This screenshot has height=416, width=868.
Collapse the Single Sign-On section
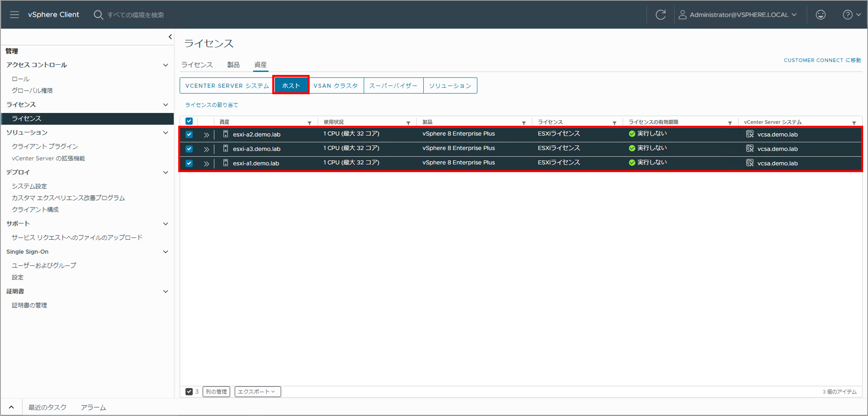point(165,252)
